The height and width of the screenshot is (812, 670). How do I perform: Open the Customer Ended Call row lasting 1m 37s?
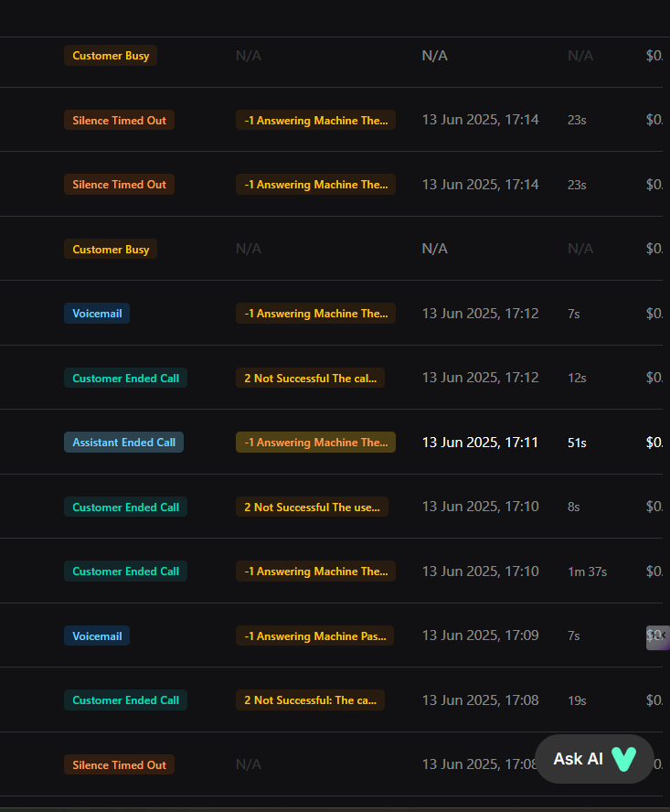pyautogui.click(x=125, y=572)
